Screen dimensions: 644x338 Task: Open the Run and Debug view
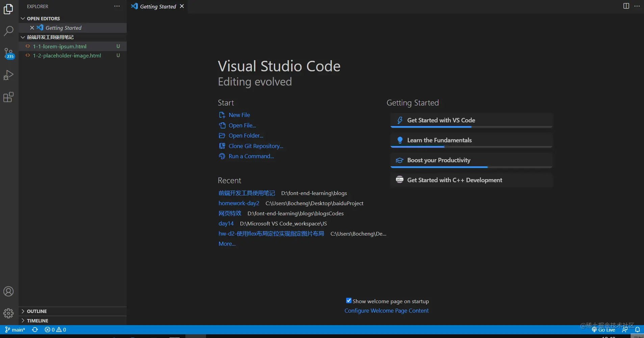8,75
